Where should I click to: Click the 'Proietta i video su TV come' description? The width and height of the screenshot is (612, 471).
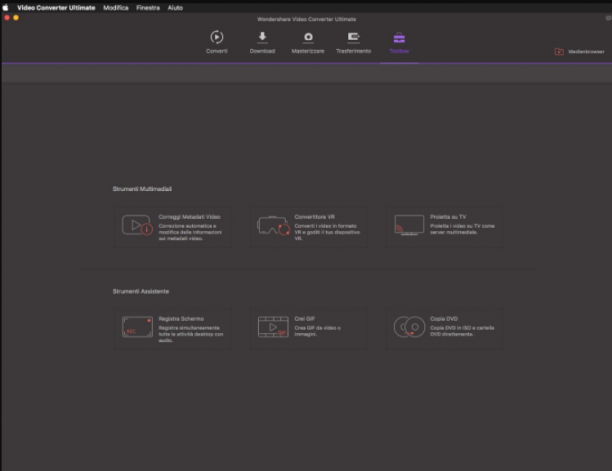[462, 229]
